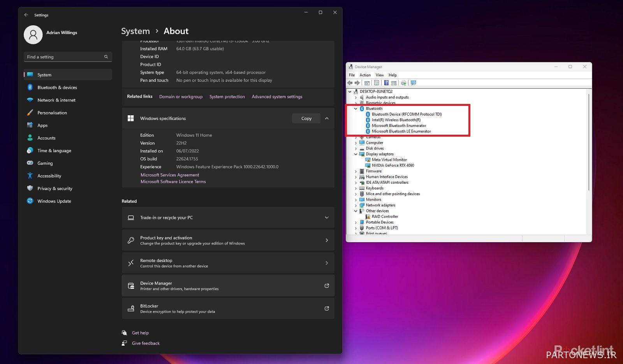Screen dimensions: 623x364
Task: Collapse the Windows specifications section
Action: point(327,118)
